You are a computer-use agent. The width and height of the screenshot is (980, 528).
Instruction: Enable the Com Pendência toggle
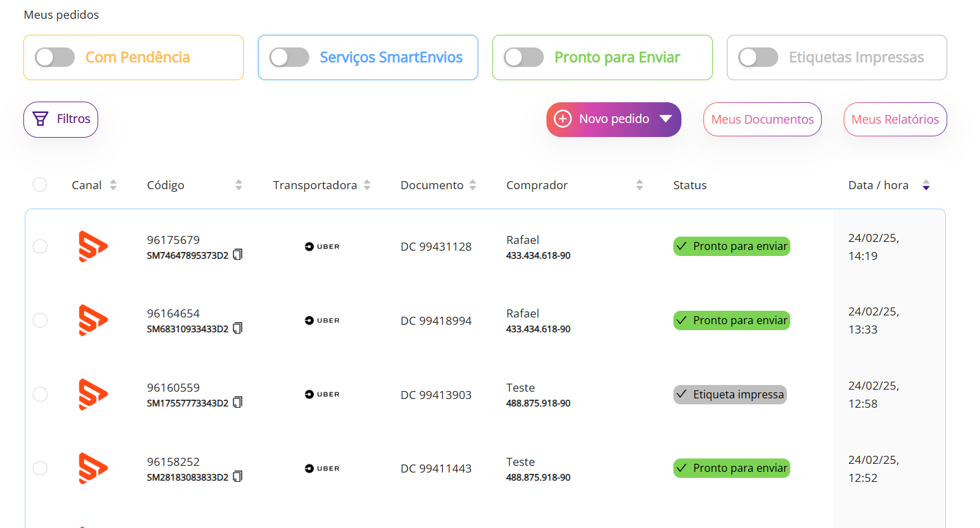point(55,57)
